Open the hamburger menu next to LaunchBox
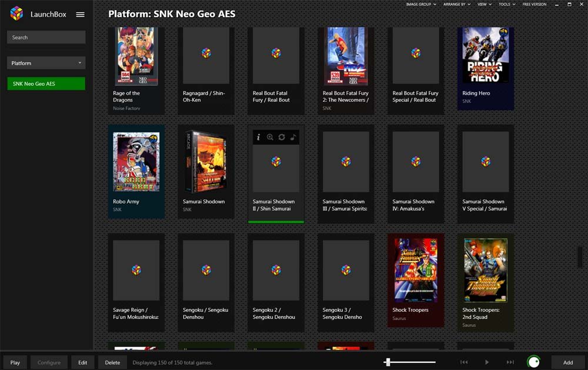The height and width of the screenshot is (370, 588). pyautogui.click(x=80, y=15)
